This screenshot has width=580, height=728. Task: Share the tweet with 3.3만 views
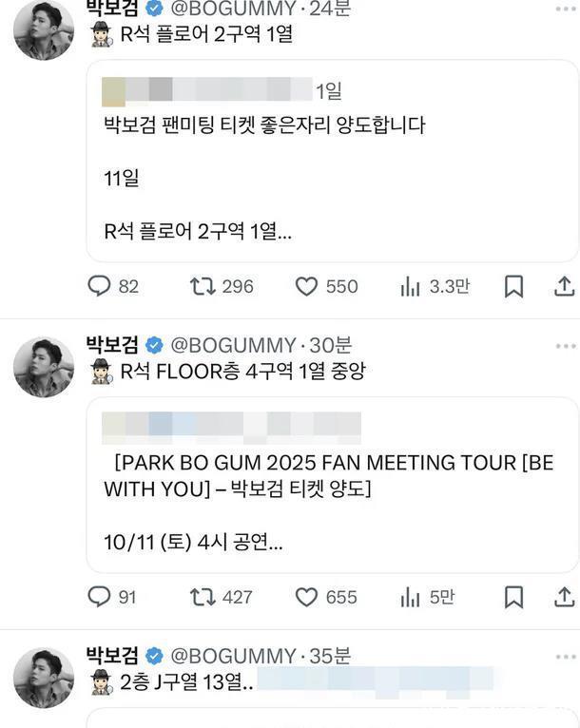pyautogui.click(x=564, y=286)
